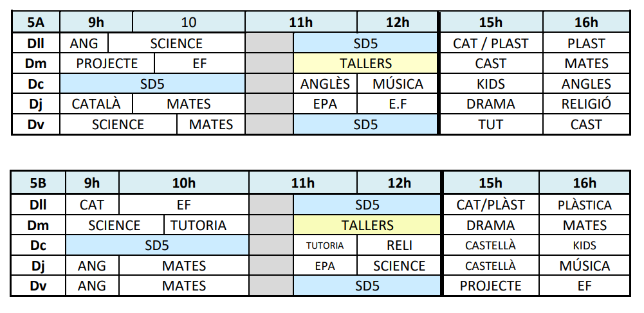
Task: Click the 5B Wednesday small TUTORIA cell
Action: (x=325, y=245)
